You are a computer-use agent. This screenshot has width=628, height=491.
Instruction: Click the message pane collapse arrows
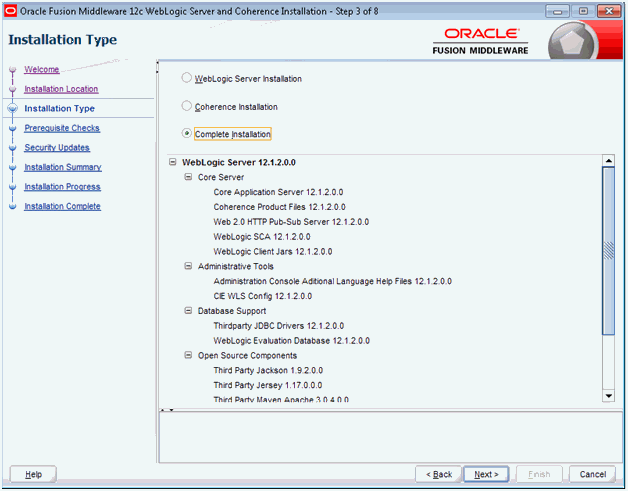167,410
